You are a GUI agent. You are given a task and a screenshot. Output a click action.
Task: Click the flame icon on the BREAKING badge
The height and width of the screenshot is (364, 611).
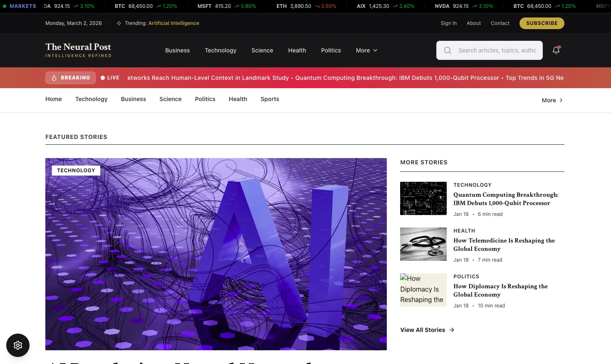(54, 78)
